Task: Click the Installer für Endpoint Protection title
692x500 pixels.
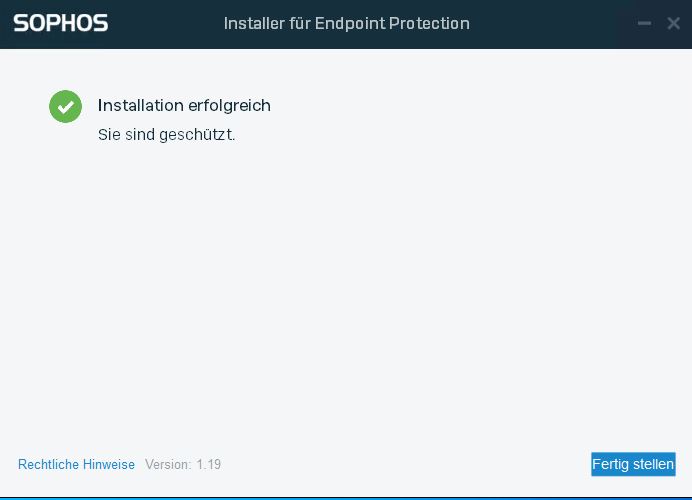Action: coord(346,23)
